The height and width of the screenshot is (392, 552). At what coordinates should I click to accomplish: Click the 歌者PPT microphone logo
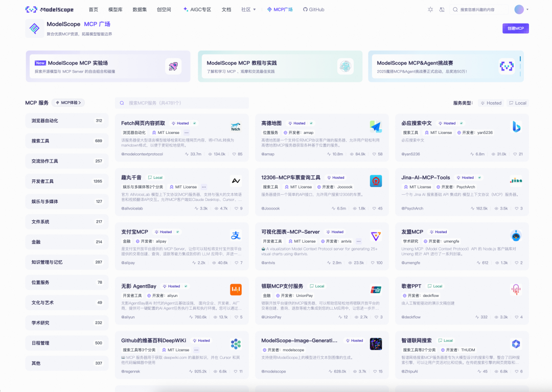coord(516,290)
